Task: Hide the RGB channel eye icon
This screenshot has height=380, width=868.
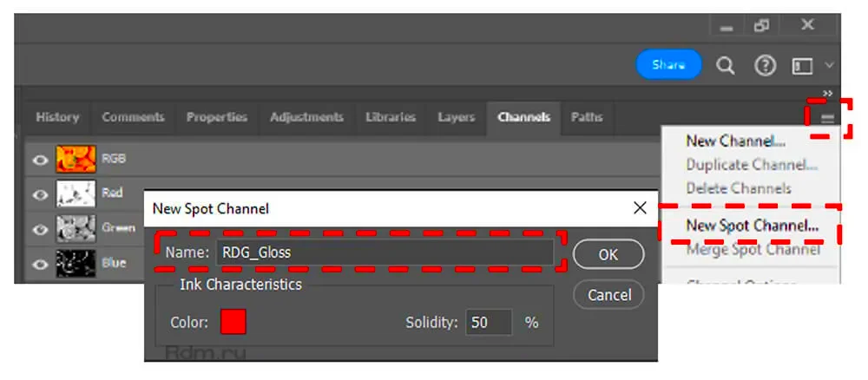Action: point(40,160)
